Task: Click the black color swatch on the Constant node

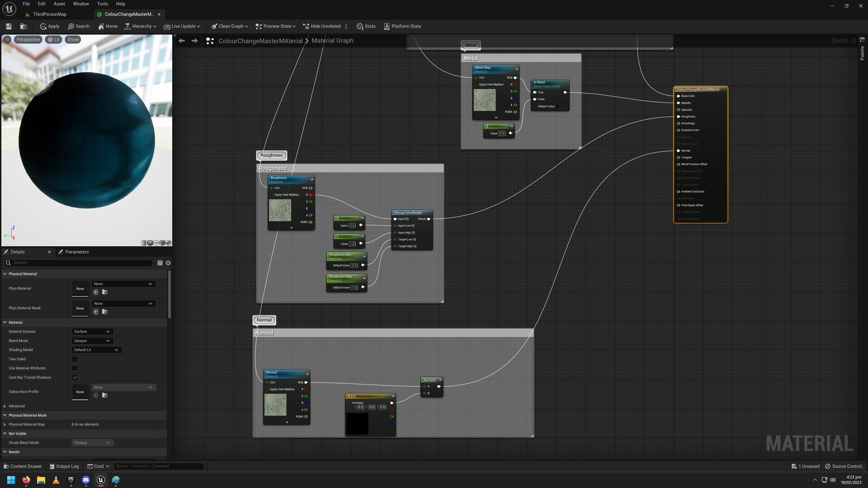Action: pyautogui.click(x=357, y=423)
